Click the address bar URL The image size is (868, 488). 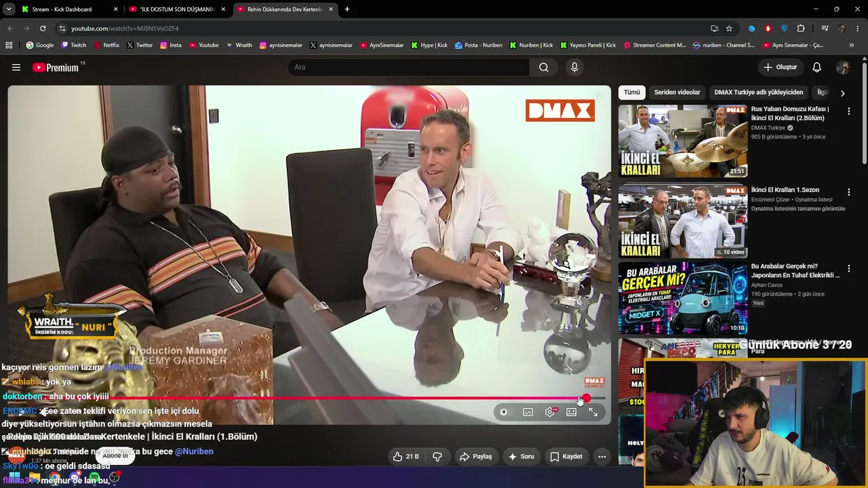(125, 28)
